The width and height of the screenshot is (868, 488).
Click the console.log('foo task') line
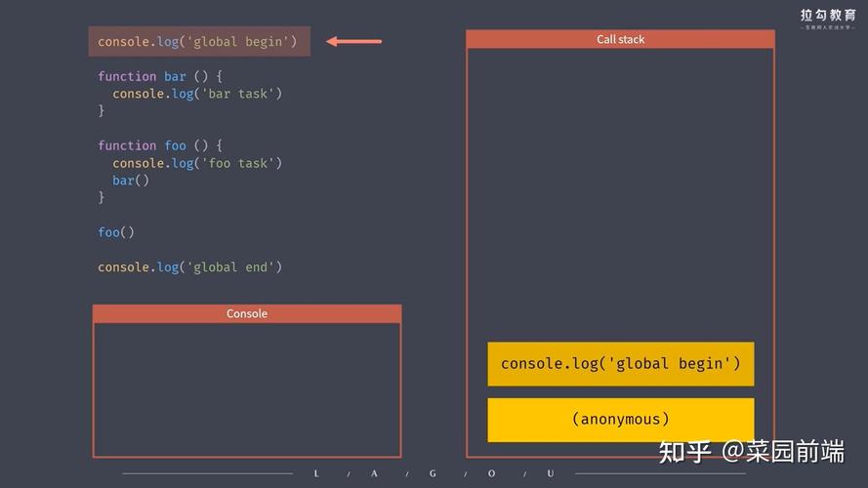click(x=197, y=163)
